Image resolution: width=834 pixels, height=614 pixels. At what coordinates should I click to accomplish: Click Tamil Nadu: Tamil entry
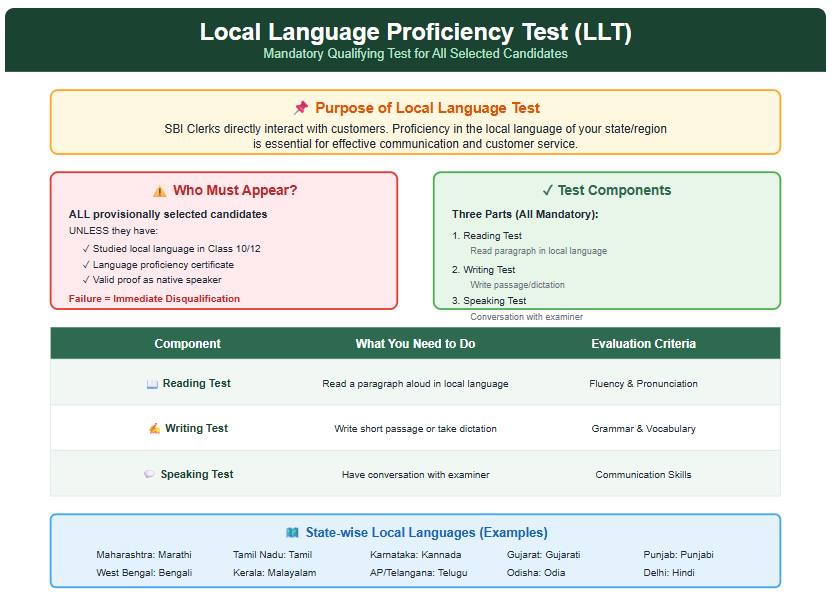point(272,555)
